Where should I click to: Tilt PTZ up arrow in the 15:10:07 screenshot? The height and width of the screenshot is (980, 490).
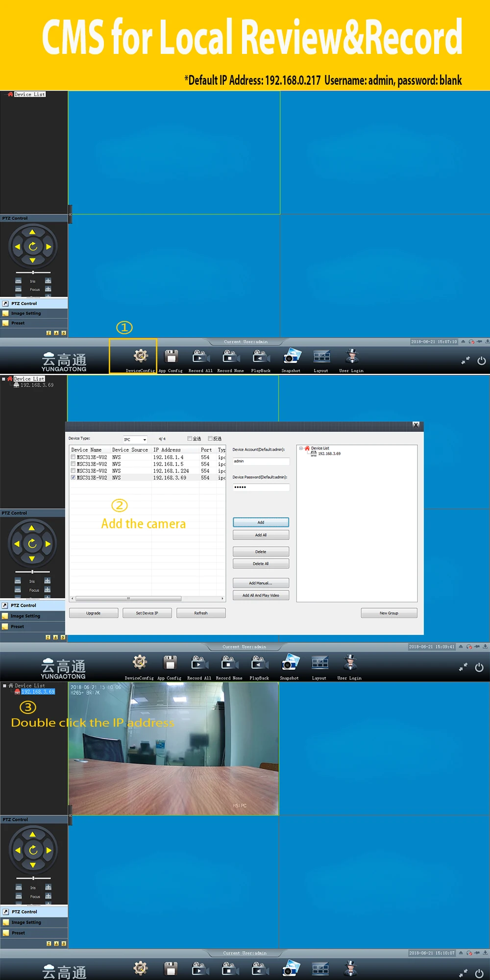point(33,834)
